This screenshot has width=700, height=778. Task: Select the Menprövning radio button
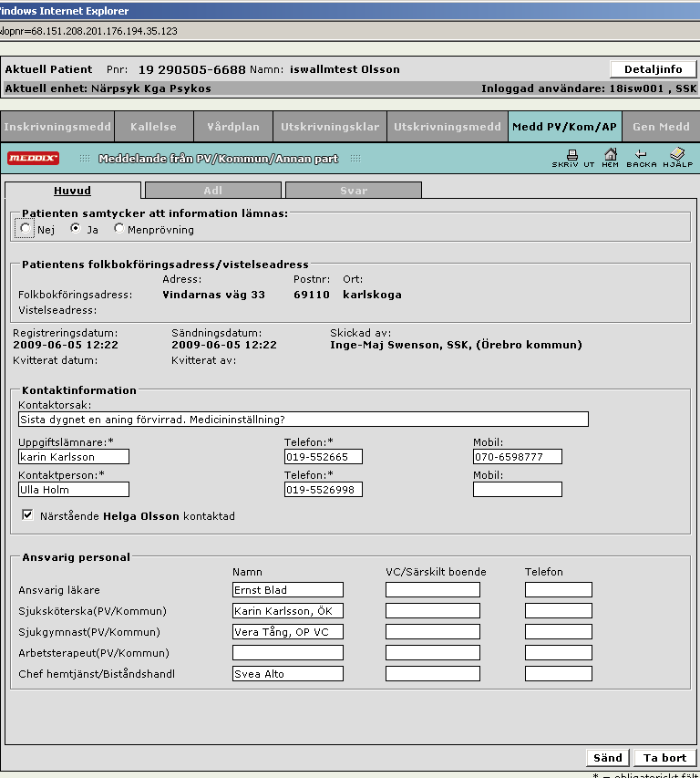118,228
